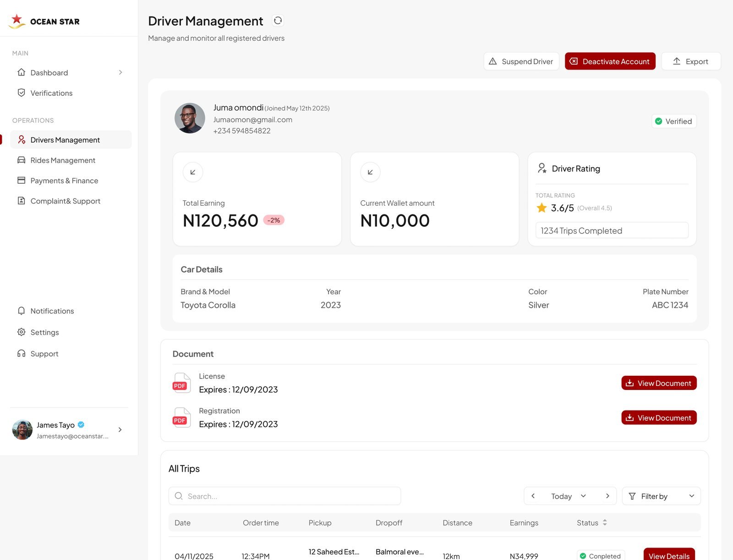This screenshot has width=733, height=560.
Task: Click the arrow icon in Current Wallet card
Action: click(x=370, y=172)
